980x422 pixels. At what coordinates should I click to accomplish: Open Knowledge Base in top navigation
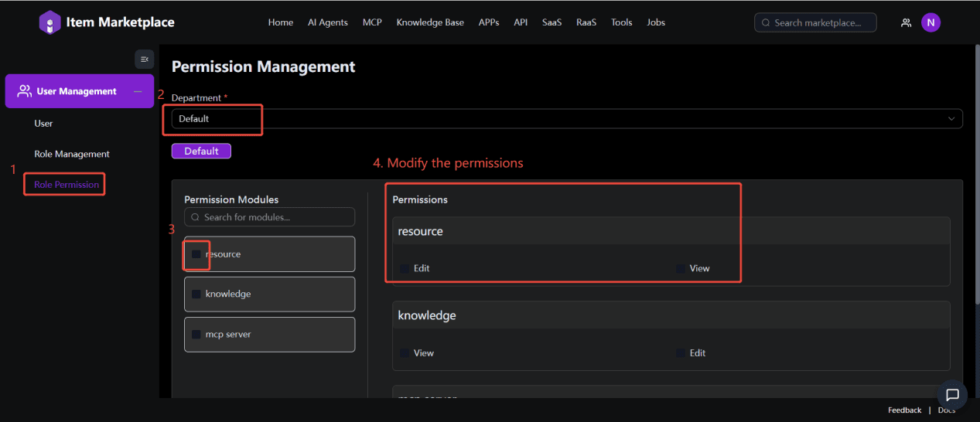pos(430,22)
